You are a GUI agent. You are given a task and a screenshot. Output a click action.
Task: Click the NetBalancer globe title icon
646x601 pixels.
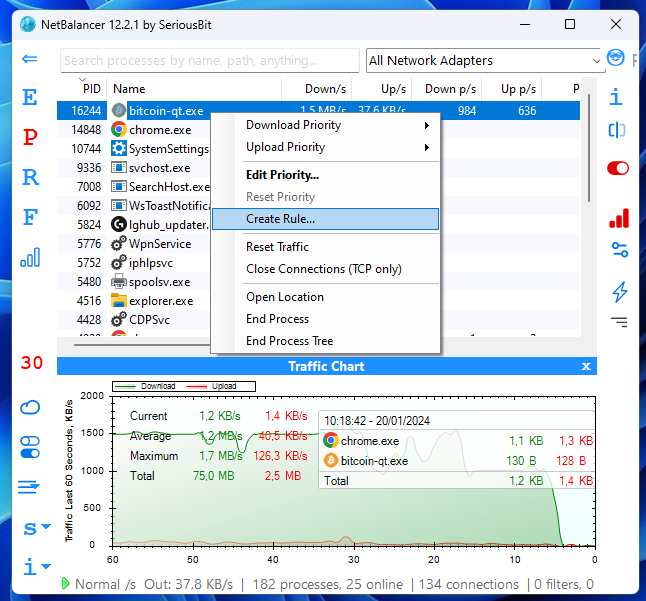28,24
